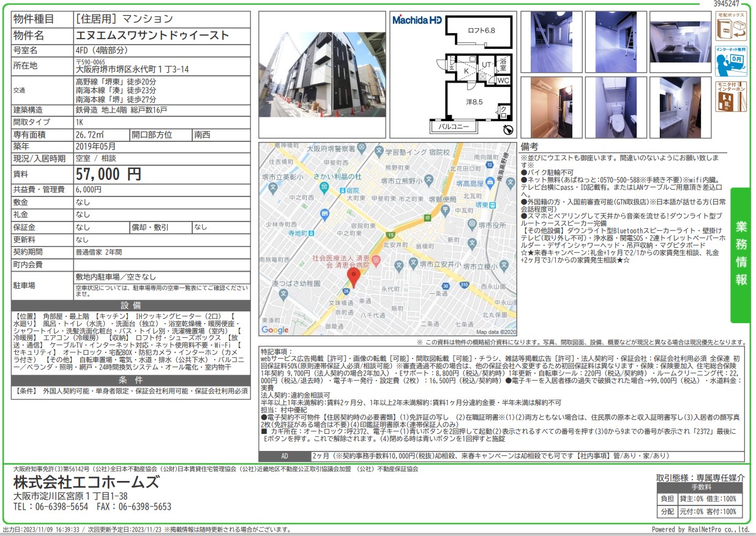
Task: Click the 寺地町 station icon on the map
Action: coord(310,233)
